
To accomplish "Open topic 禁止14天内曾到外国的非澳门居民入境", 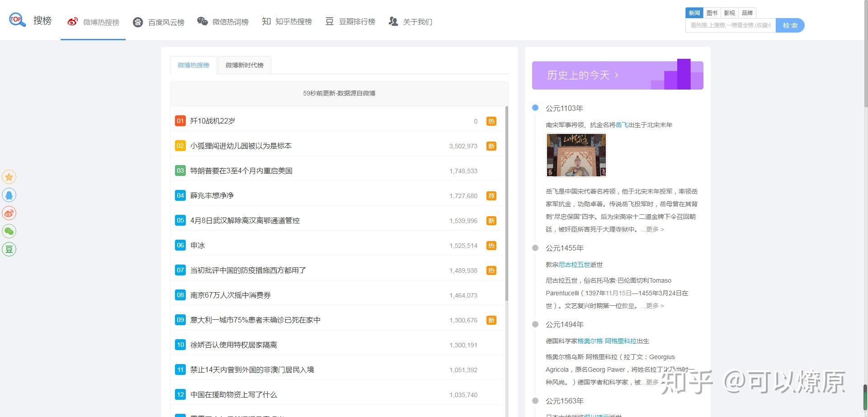I will tap(252, 370).
